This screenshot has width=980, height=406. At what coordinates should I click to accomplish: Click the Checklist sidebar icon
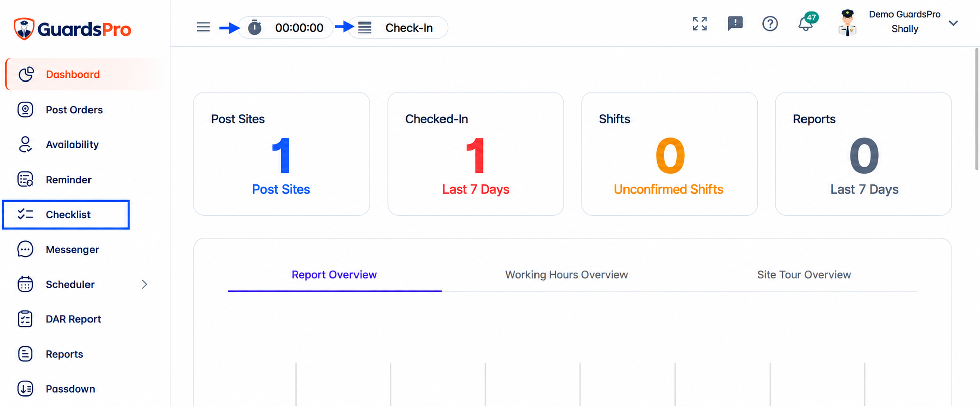pos(25,214)
